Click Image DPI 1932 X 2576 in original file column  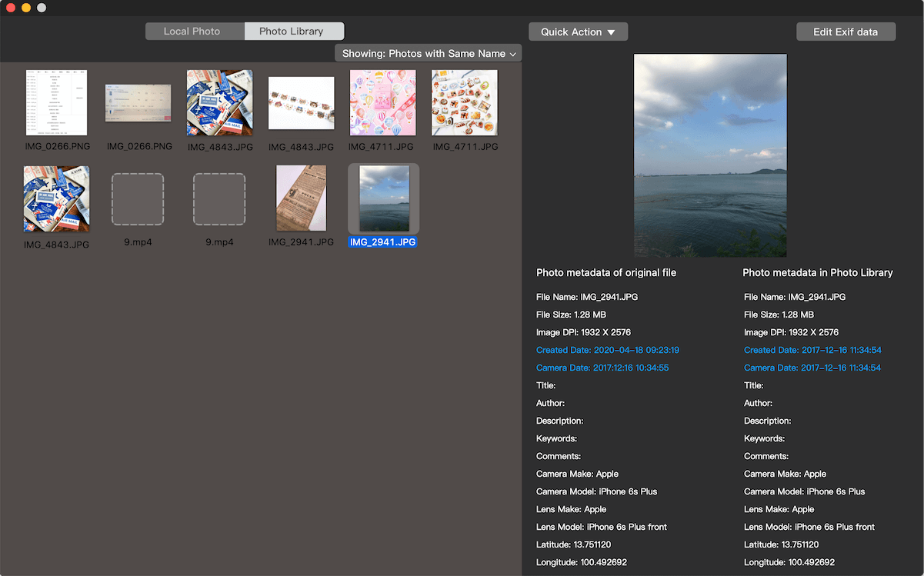tap(584, 332)
